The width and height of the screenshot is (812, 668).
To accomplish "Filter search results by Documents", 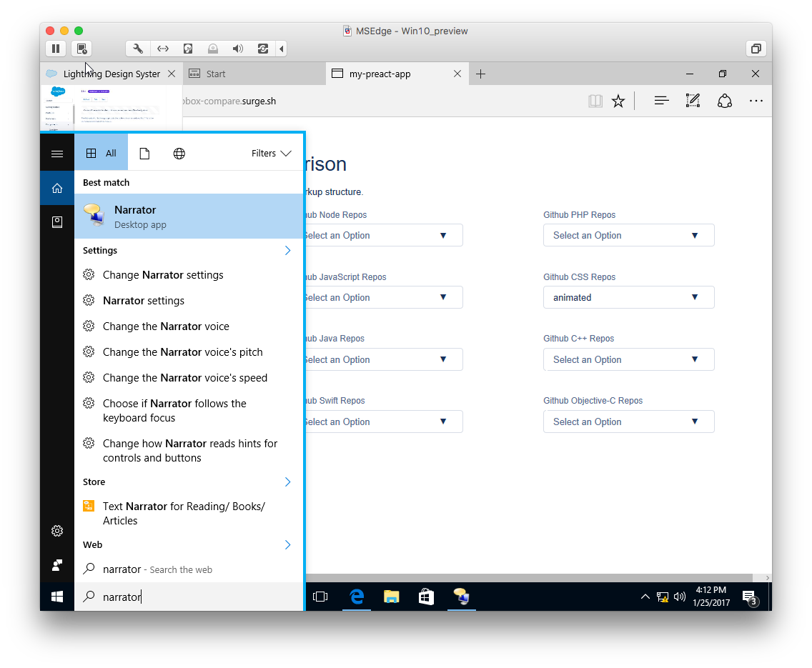I will click(144, 153).
